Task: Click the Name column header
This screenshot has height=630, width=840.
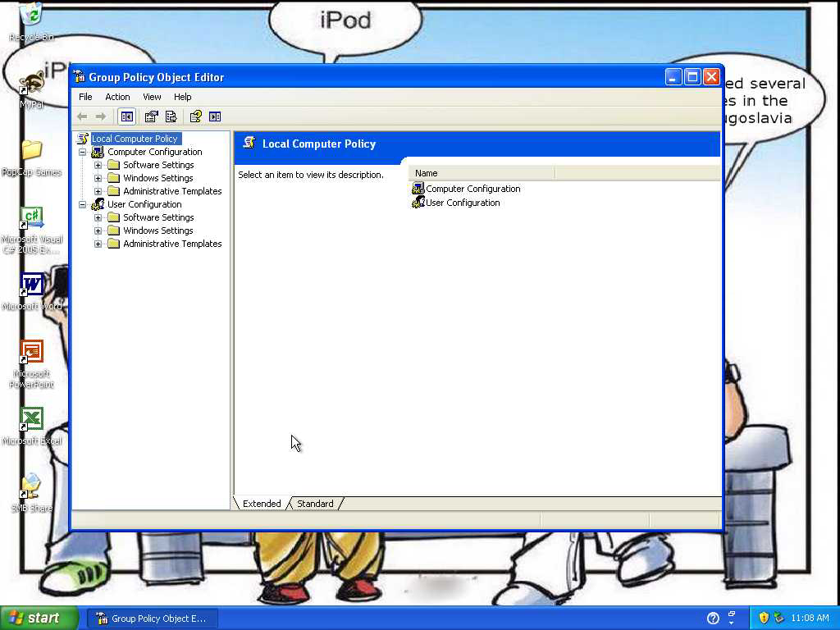Action: click(x=482, y=173)
